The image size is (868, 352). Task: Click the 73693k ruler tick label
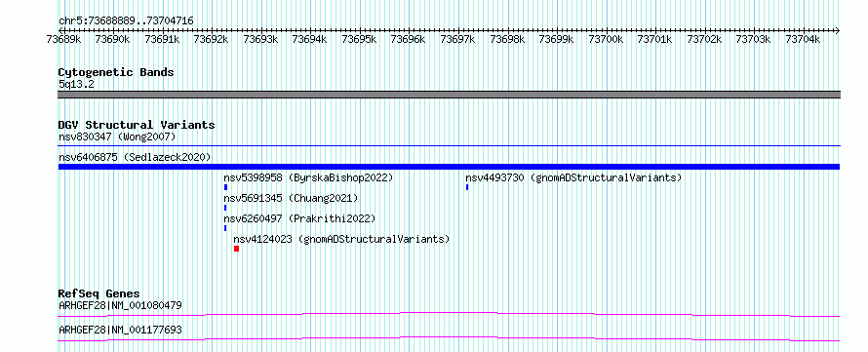260,39
